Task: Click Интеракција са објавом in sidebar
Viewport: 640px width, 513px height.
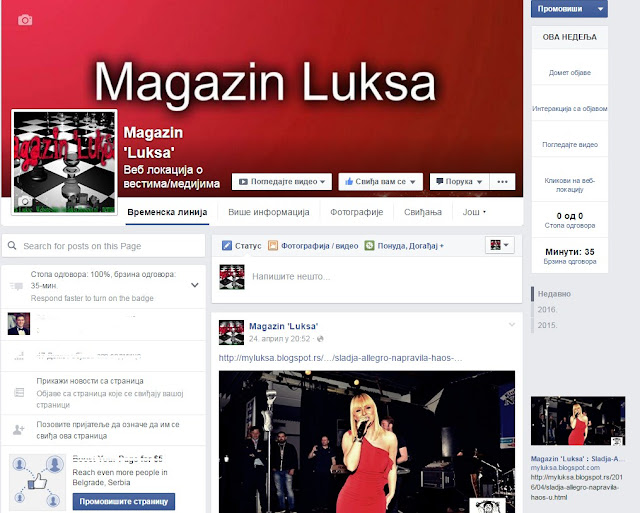Action: click(x=570, y=109)
